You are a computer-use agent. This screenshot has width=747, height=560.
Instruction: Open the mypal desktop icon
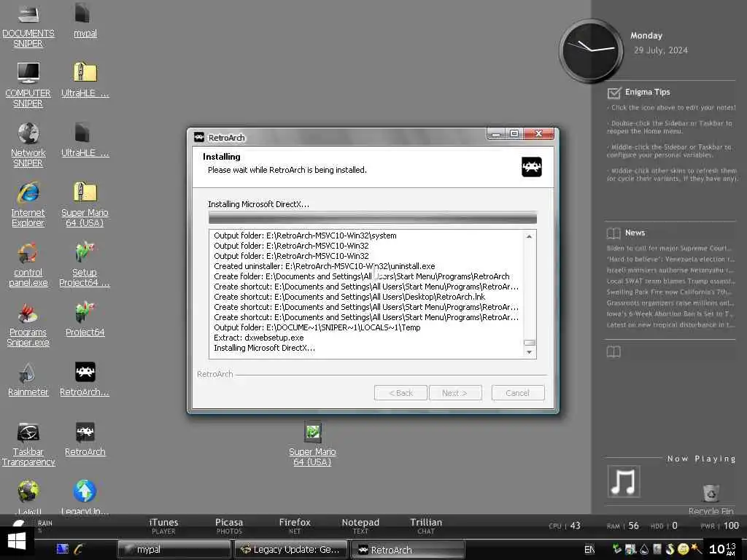pyautogui.click(x=85, y=20)
